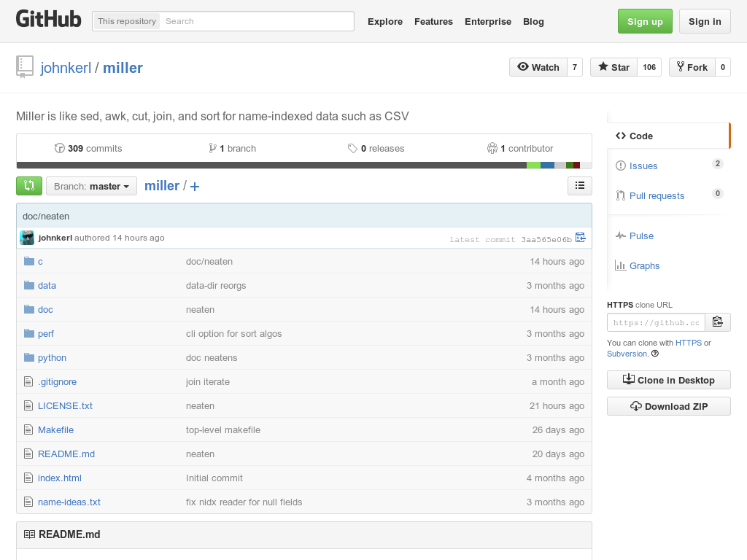The width and height of the screenshot is (747, 560).
Task: Open the Pulse tab
Action: coord(668,236)
